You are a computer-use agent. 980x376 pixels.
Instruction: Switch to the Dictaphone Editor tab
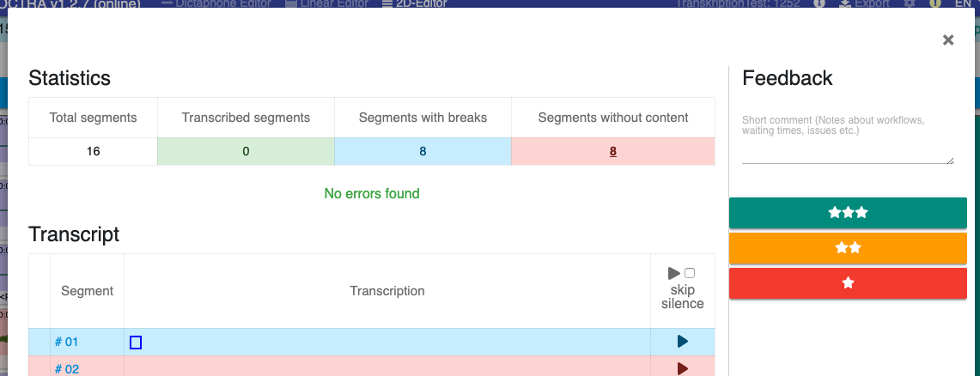(x=216, y=3)
